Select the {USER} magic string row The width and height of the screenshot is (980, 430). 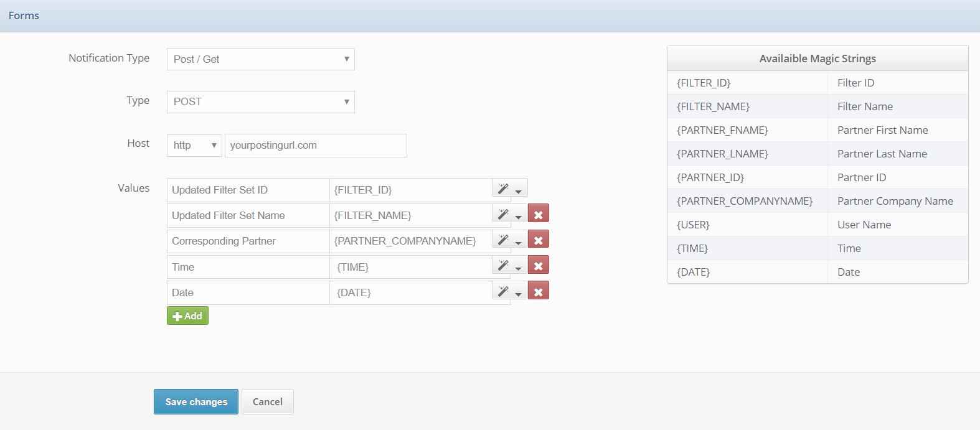pos(817,225)
